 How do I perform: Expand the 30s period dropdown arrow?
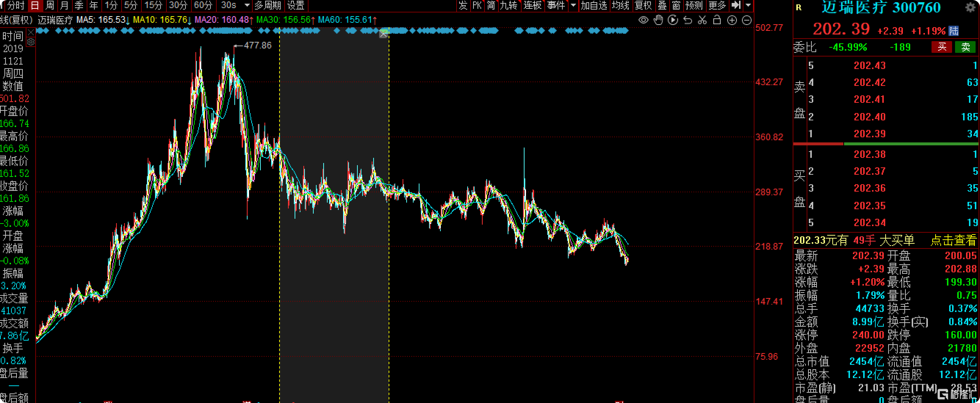(x=247, y=6)
